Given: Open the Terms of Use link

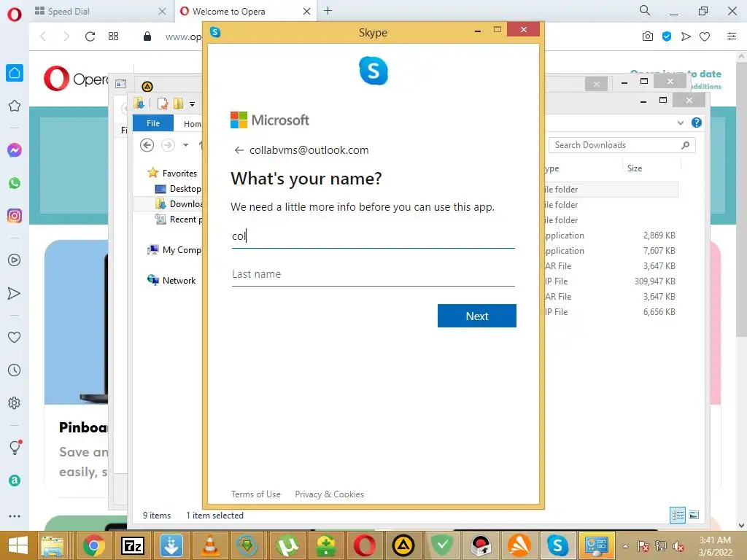Looking at the screenshot, I should 256,494.
